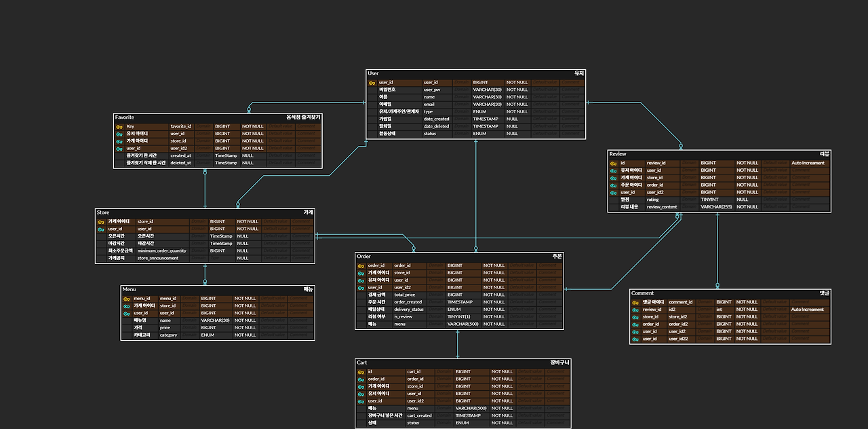Viewport: 868px width, 429px height.
Task: Click the primary key icon beside favorite_id in Favorite
Action: click(x=119, y=127)
